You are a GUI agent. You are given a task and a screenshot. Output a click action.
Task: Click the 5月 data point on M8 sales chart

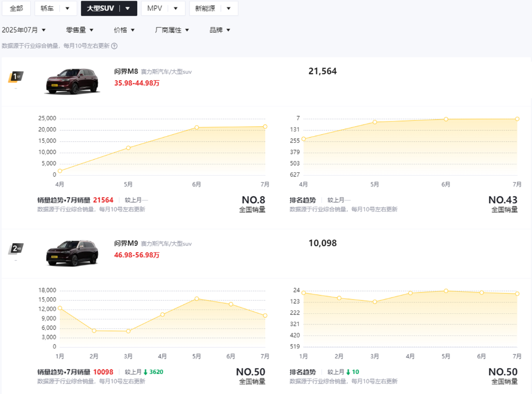tap(128, 148)
